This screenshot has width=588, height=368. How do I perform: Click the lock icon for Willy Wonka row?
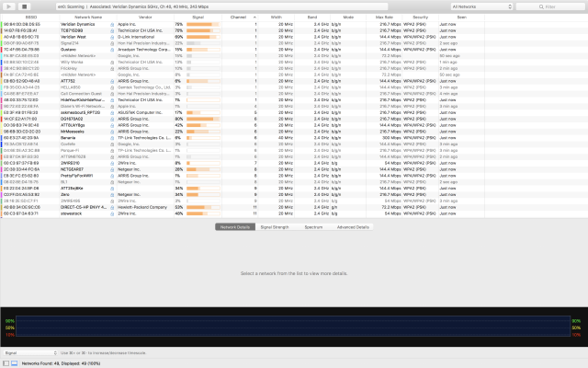coord(112,63)
